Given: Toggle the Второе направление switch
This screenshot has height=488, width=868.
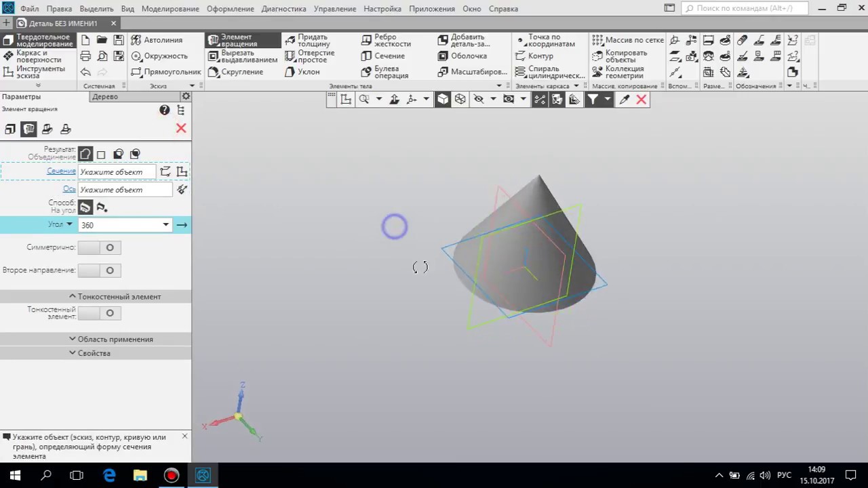Looking at the screenshot, I should [x=100, y=270].
